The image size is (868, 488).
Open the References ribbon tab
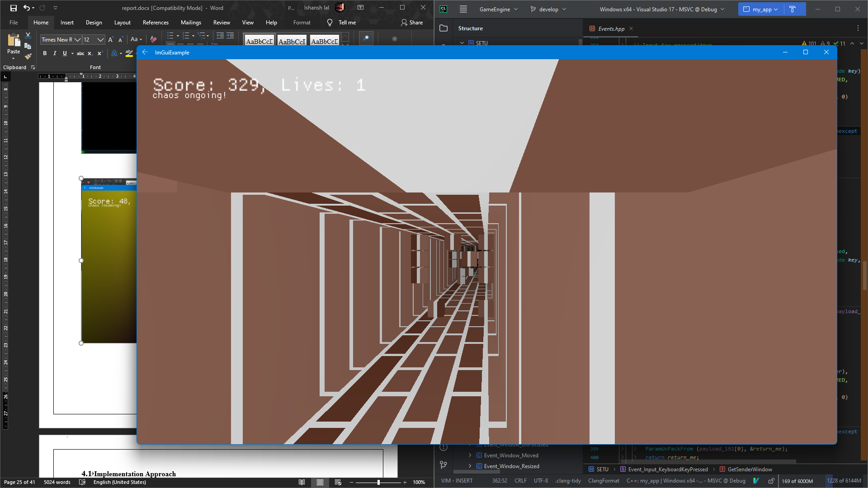(x=156, y=23)
